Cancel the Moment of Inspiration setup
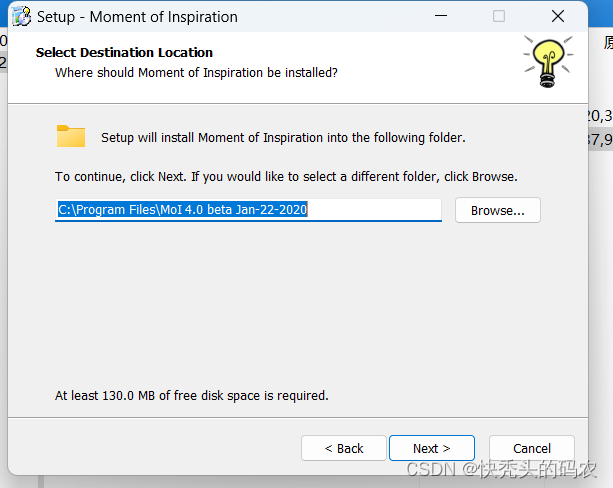Screen dimensions: 613x488 532,448
